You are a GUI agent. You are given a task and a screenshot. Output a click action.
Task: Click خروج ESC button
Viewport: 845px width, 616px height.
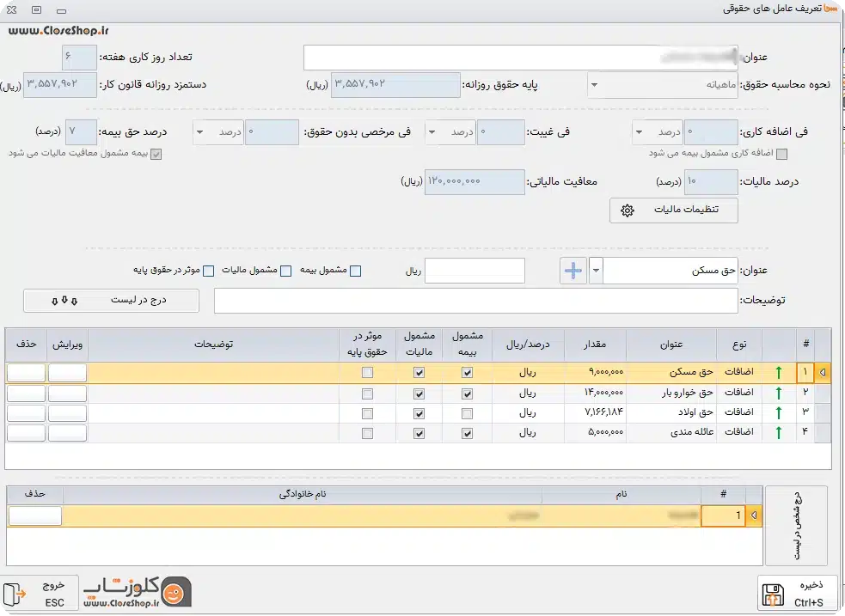40,594
